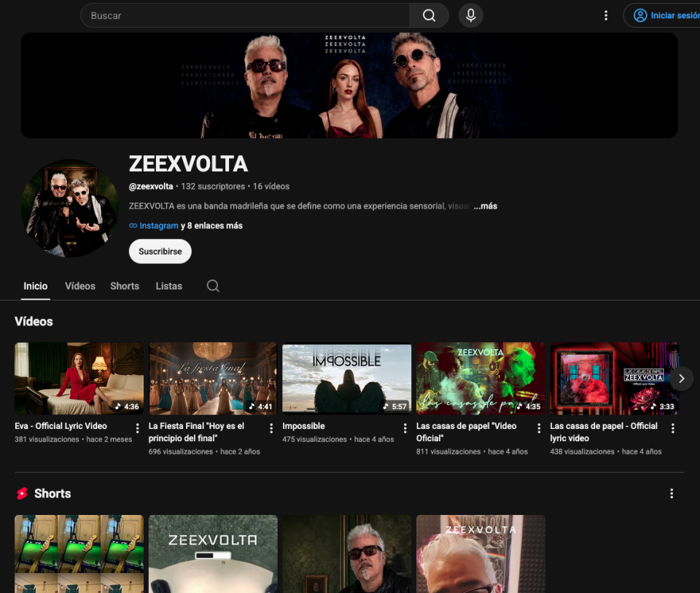Open the Vídeos section heading

click(x=34, y=322)
